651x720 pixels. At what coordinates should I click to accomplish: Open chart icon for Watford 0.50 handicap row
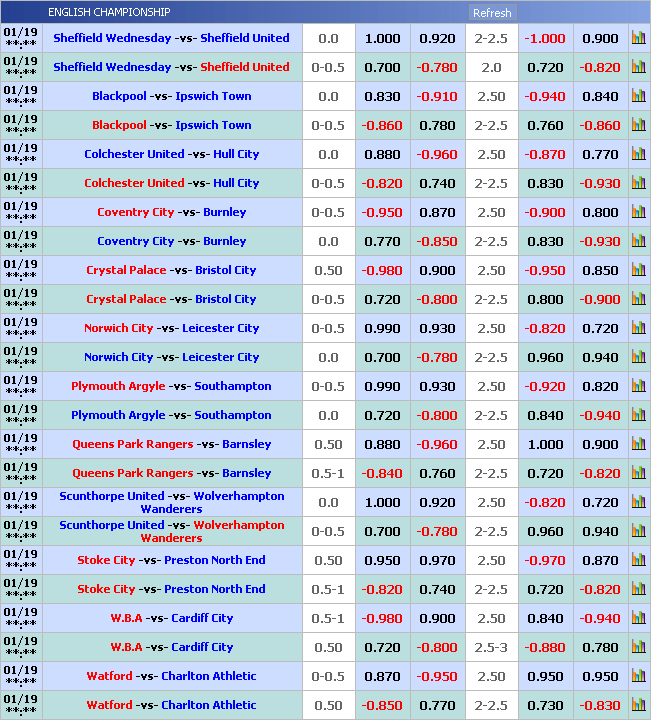pos(638,705)
